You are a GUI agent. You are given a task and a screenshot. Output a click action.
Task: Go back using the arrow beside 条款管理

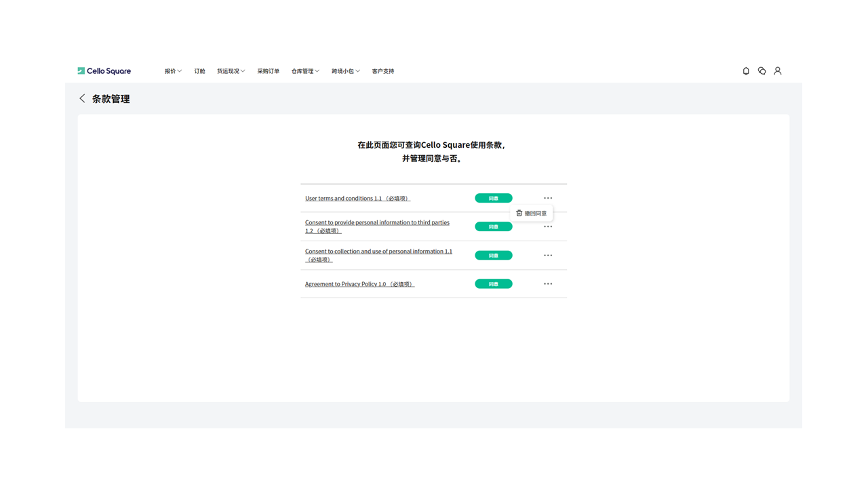pos(82,99)
